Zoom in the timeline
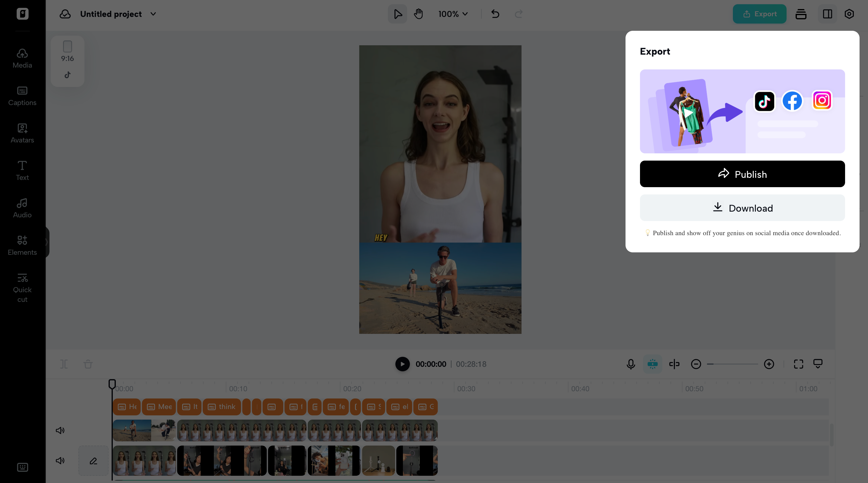The width and height of the screenshot is (868, 483). point(769,364)
